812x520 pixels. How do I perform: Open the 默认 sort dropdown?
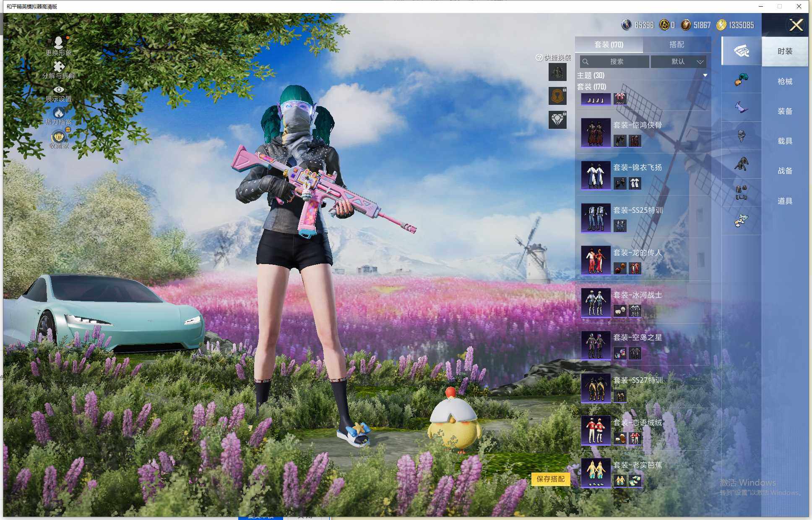click(x=679, y=62)
